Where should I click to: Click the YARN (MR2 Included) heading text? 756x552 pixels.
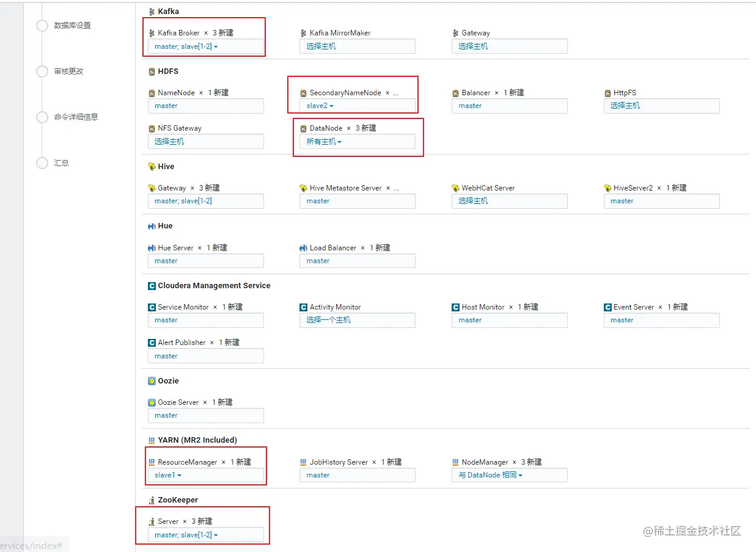[x=197, y=440]
